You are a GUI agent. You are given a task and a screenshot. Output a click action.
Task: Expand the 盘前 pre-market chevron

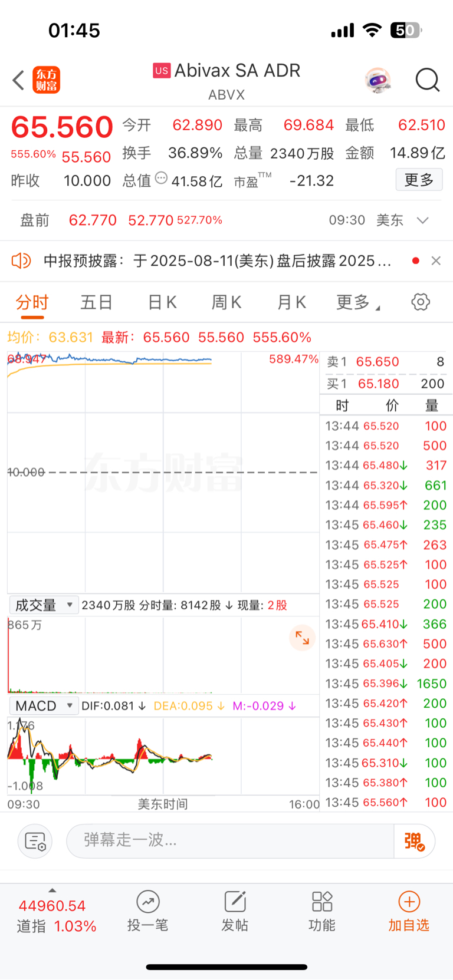[x=422, y=220]
